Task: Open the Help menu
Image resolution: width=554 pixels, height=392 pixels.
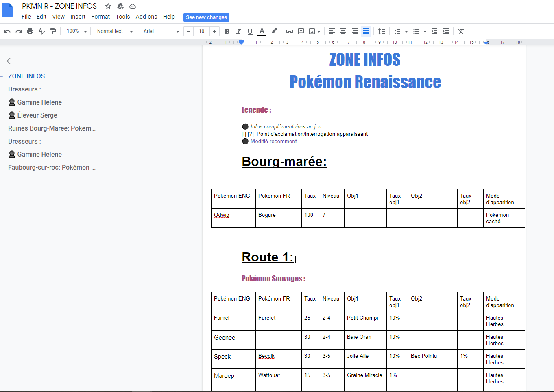Action: [169, 17]
